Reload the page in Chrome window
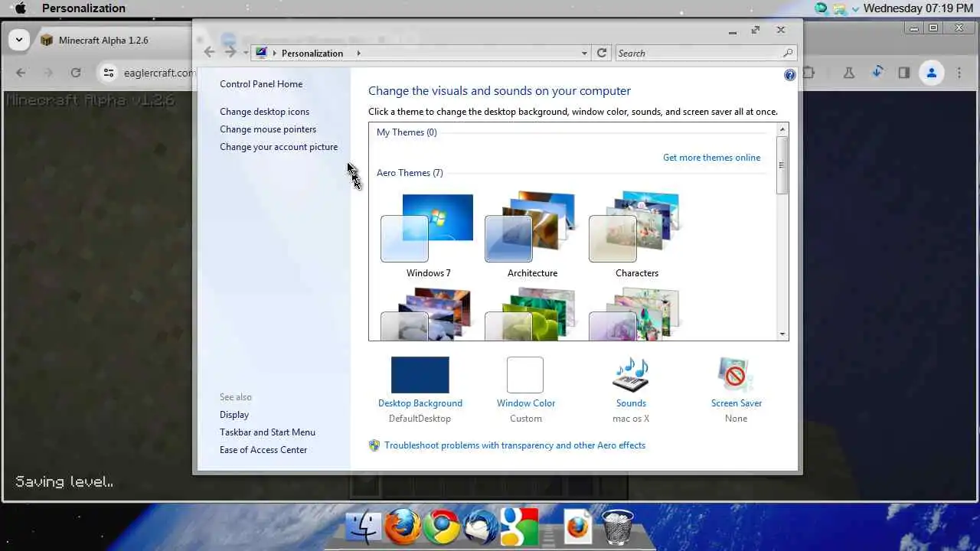The image size is (980, 551). pyautogui.click(x=75, y=73)
